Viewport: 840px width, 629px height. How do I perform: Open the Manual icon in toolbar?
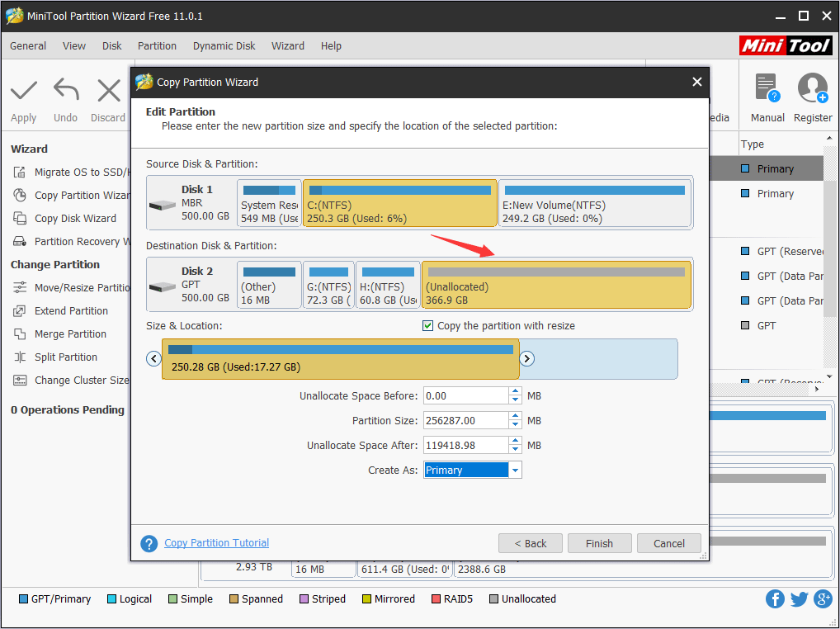767,89
